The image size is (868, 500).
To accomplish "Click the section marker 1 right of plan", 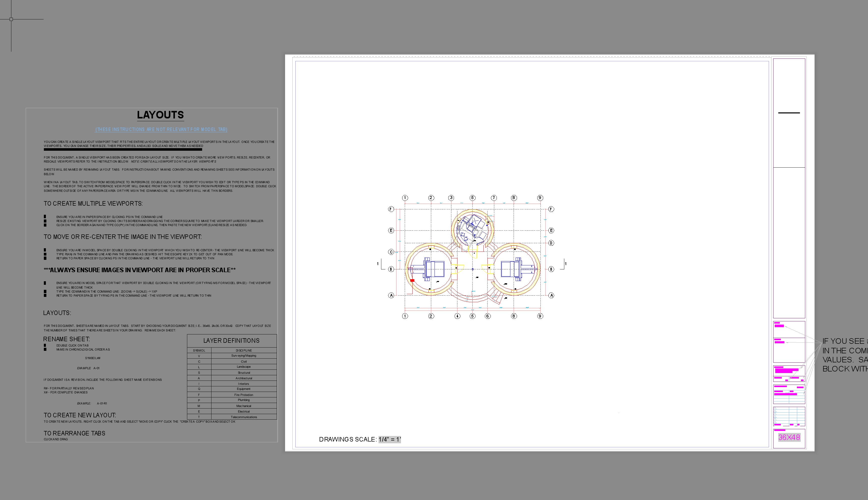I will pos(566,263).
